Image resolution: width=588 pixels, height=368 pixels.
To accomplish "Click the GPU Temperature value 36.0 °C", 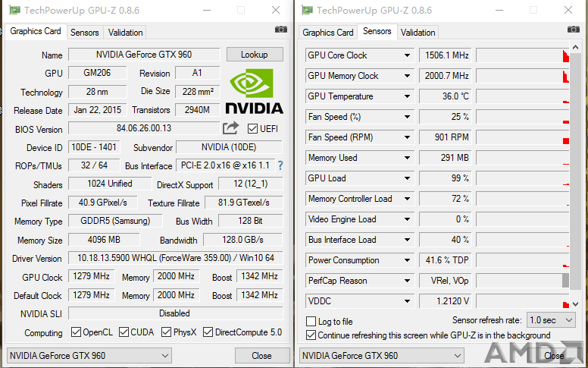I will [446, 96].
